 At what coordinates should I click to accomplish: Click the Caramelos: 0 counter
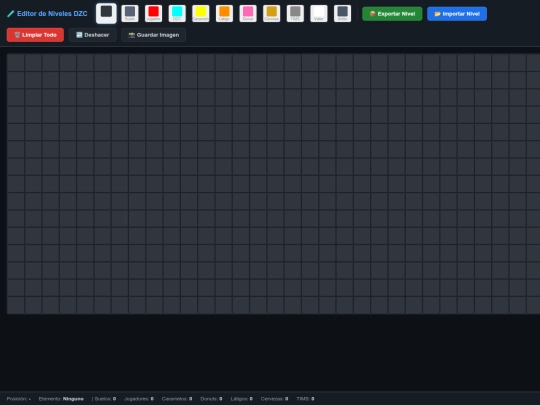click(x=177, y=399)
